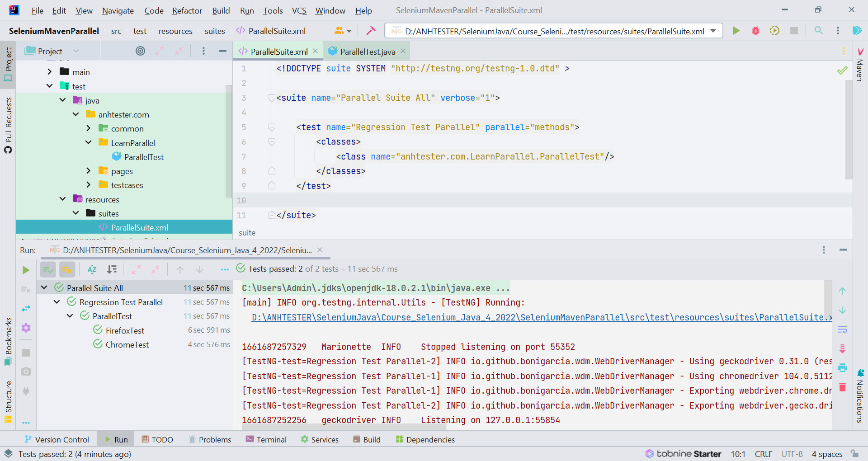Toggle the Project side tab
Viewport: 868px width, 461px height.
pos(8,64)
